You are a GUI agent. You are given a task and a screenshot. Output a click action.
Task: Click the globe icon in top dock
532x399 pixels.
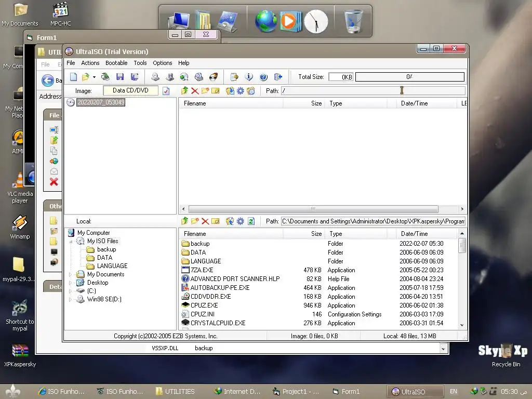266,21
